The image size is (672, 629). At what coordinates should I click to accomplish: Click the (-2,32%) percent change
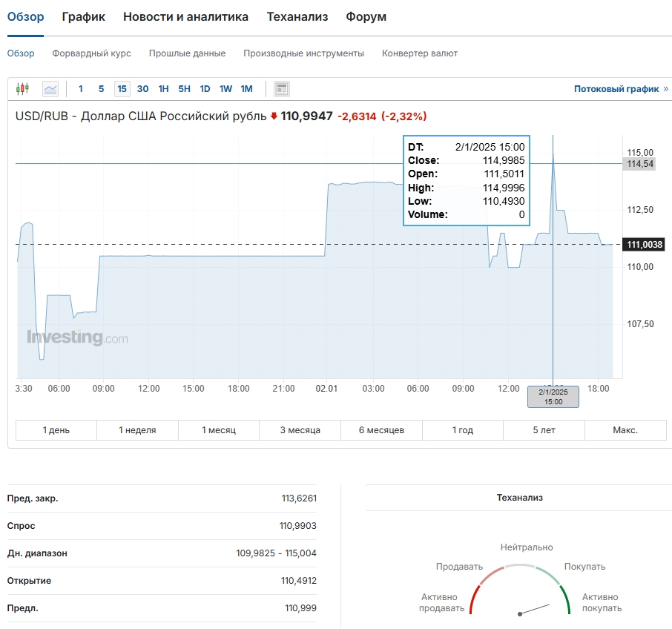click(x=404, y=116)
